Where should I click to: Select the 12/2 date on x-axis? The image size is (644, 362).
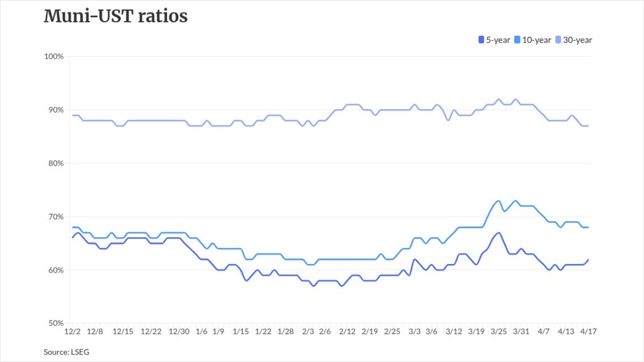click(x=71, y=331)
